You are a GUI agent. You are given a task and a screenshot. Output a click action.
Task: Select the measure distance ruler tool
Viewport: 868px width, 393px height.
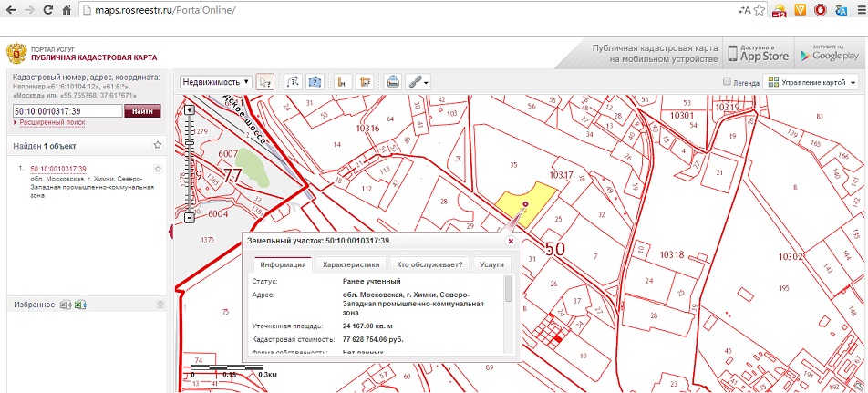click(343, 82)
